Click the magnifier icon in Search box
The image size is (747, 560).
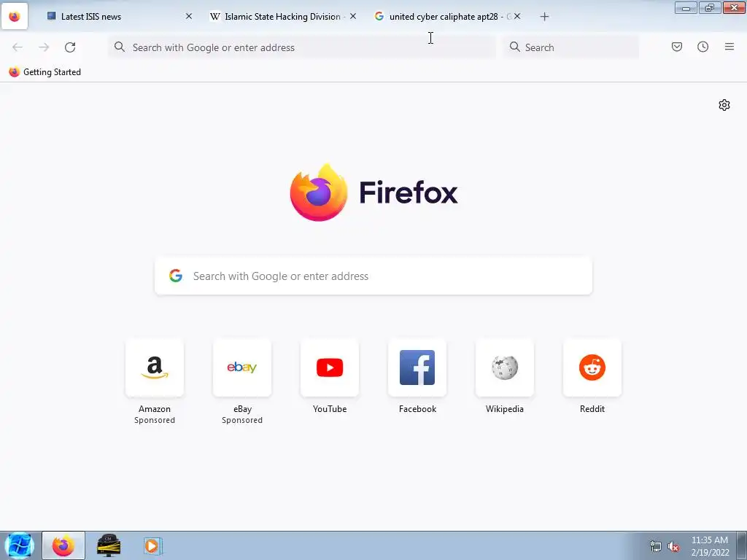[x=514, y=47]
